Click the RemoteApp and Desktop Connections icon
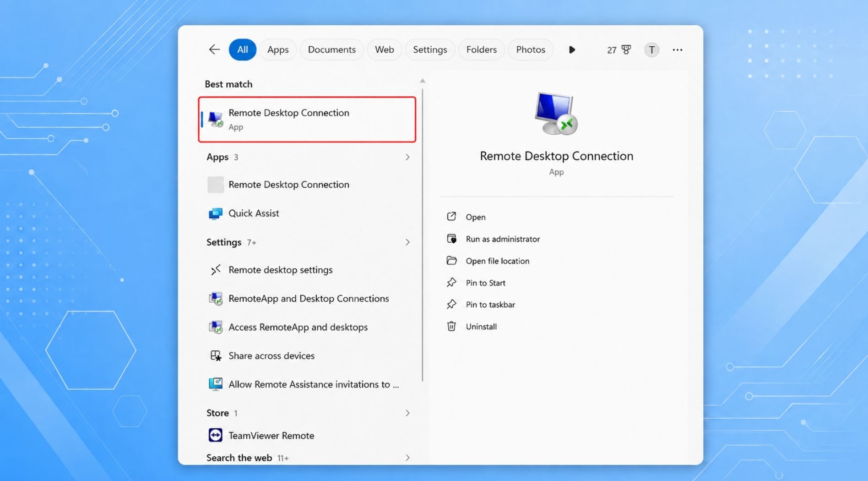 (216, 299)
